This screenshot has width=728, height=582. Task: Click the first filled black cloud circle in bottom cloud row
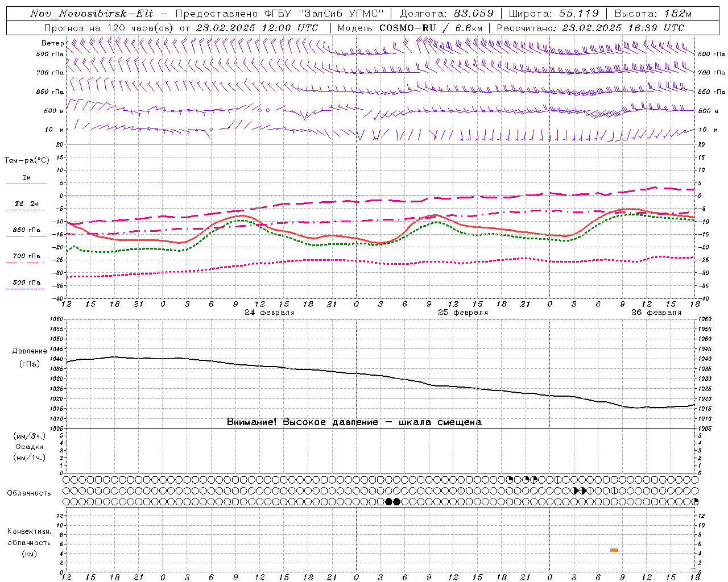(389, 502)
